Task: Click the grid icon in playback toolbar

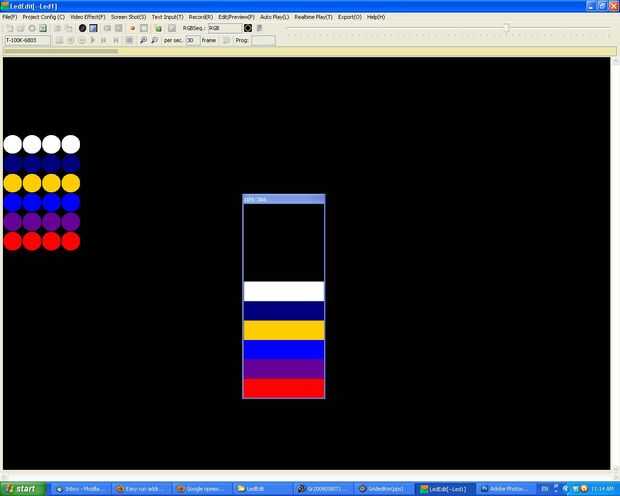Action: 129,40
